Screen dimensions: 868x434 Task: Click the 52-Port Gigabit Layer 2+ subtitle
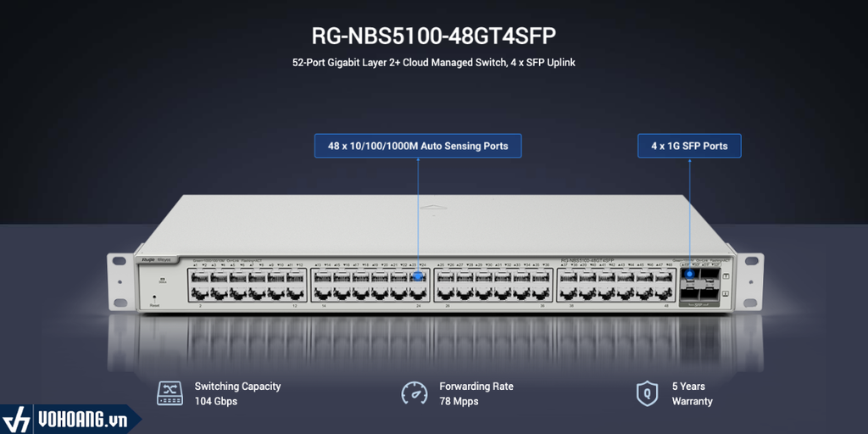(x=434, y=63)
